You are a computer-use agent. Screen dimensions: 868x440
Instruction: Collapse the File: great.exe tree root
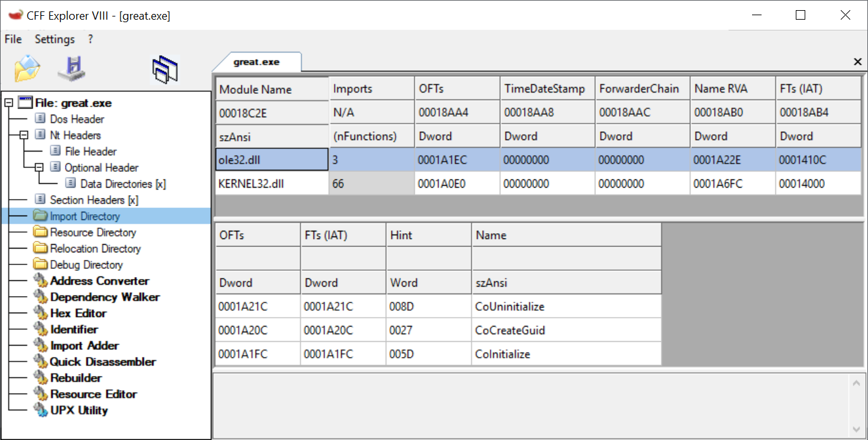(x=8, y=103)
